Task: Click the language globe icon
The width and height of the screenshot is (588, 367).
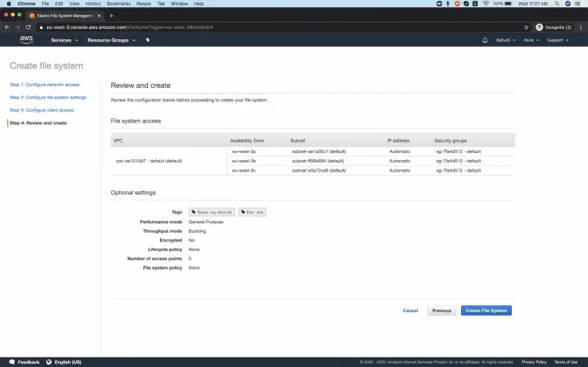Action: click(49, 362)
